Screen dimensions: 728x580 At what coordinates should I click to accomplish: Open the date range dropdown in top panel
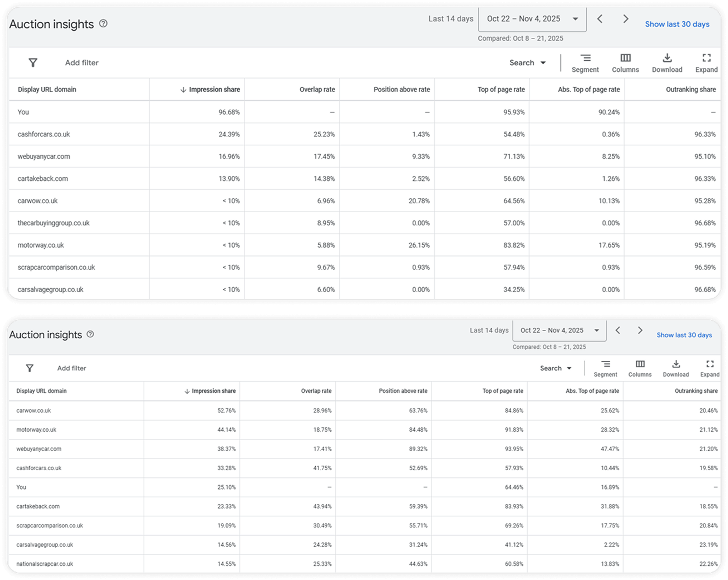pyautogui.click(x=533, y=19)
